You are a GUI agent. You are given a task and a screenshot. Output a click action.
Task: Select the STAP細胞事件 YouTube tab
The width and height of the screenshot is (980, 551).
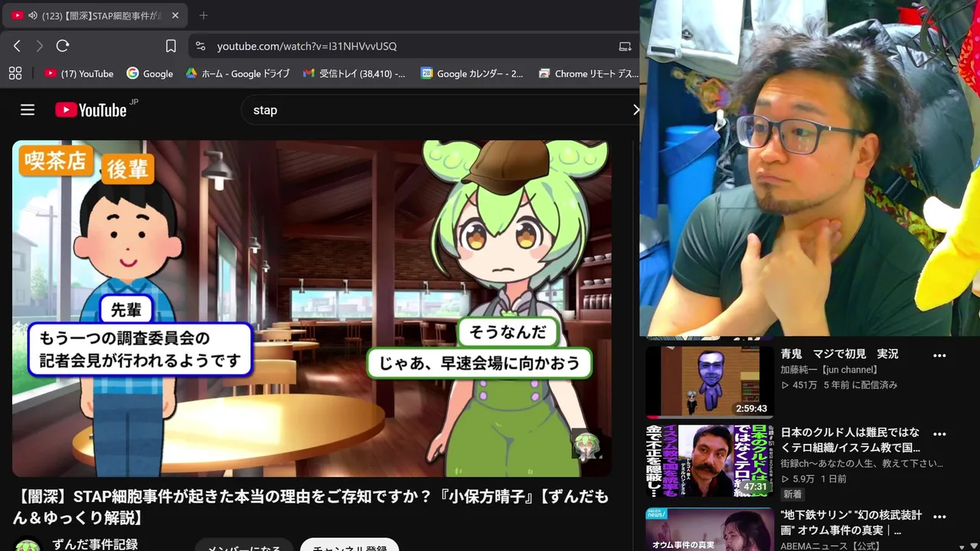click(95, 15)
